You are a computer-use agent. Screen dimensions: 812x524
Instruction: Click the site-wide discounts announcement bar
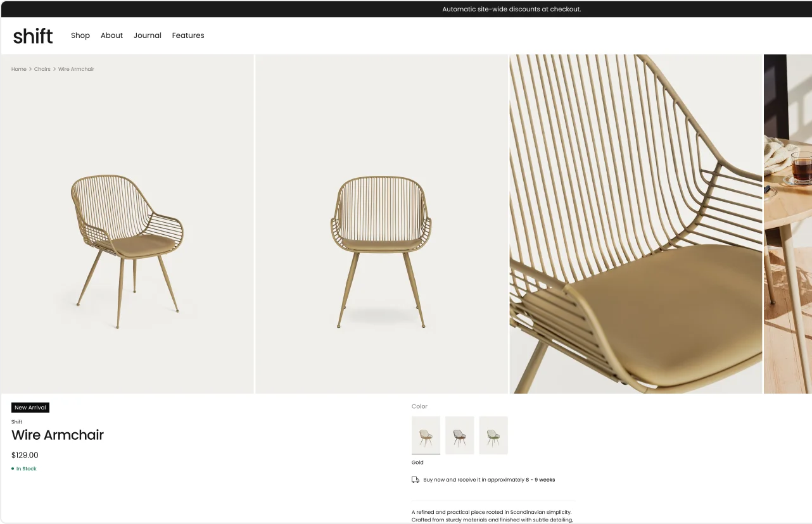coord(511,9)
